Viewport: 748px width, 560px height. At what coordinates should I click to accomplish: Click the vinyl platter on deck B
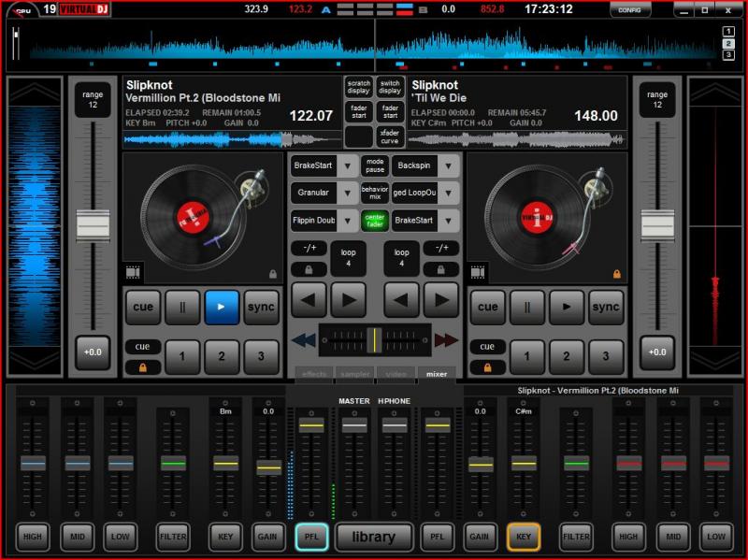point(537,218)
